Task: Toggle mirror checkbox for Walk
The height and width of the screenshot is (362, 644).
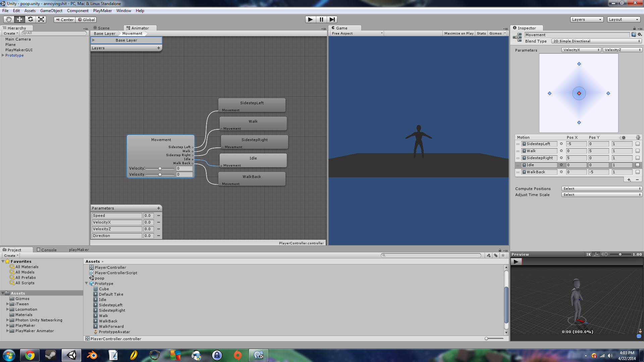Action: click(638, 151)
